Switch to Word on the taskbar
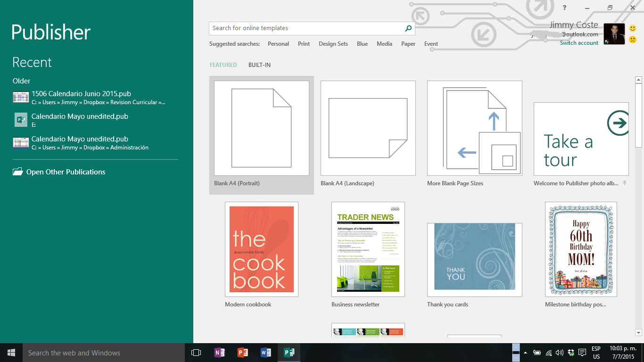 [x=266, y=353]
